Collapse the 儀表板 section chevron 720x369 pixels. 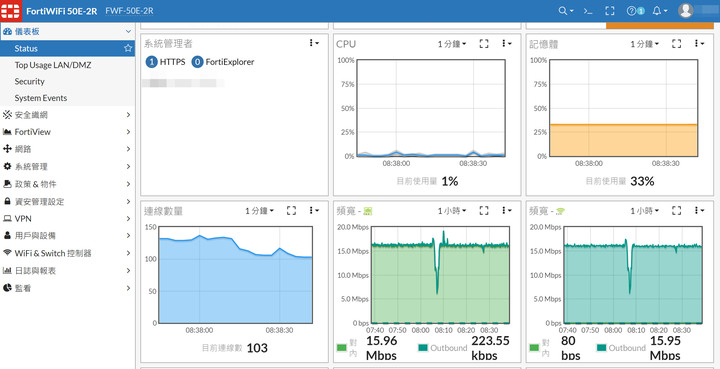(128, 31)
